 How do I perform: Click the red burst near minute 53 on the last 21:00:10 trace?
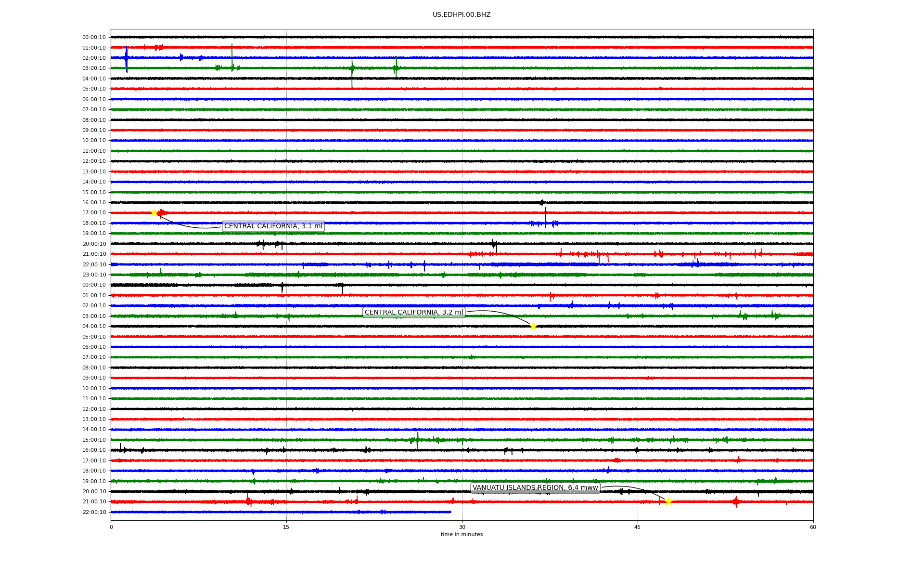point(736,501)
